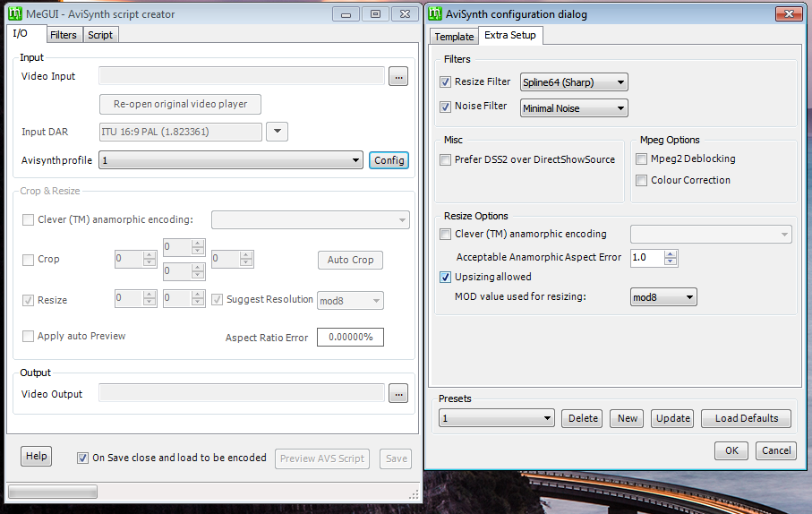This screenshot has height=514, width=812.
Task: Expand the Avisynth profile dropdown
Action: click(230, 160)
